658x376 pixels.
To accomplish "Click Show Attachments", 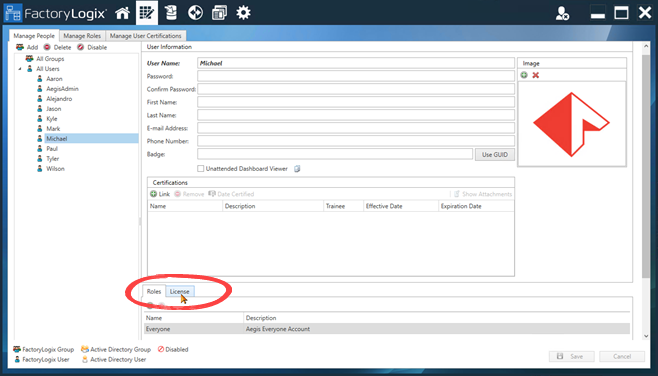I will 483,194.
